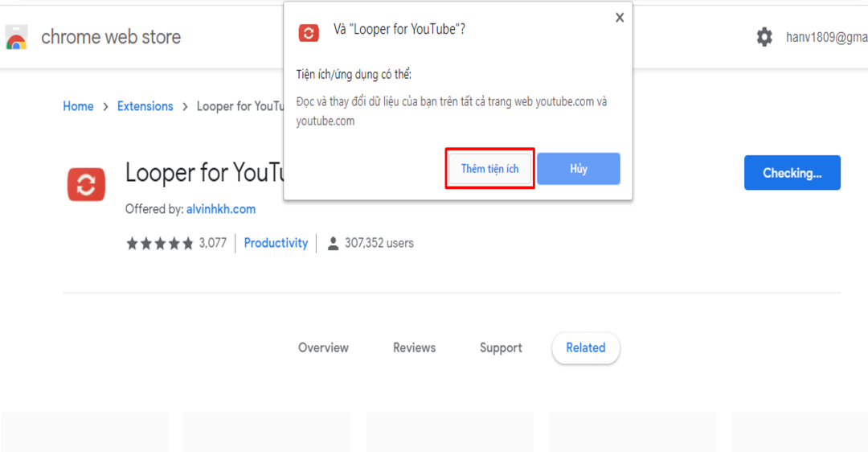
Task: Click the account email hanv1809@gma
Action: pos(827,37)
